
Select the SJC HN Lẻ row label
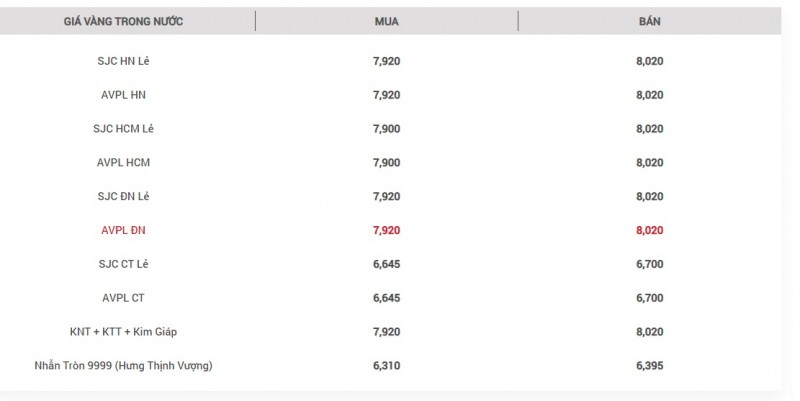click(124, 61)
